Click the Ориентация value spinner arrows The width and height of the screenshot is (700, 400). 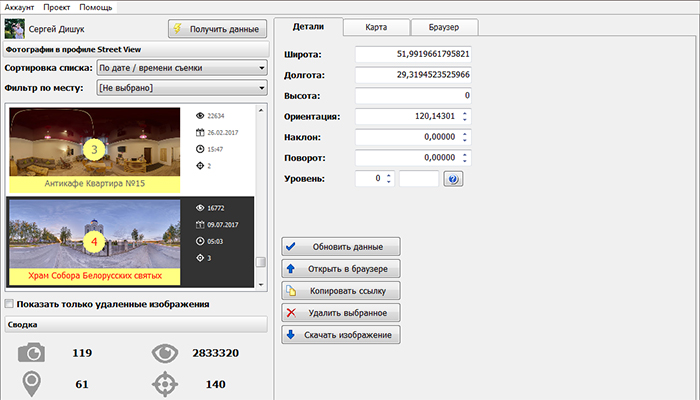(466, 117)
